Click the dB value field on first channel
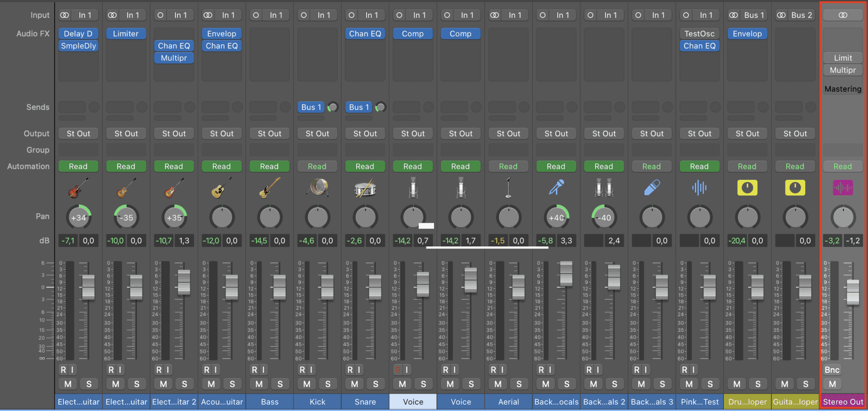868x411 pixels. point(68,240)
